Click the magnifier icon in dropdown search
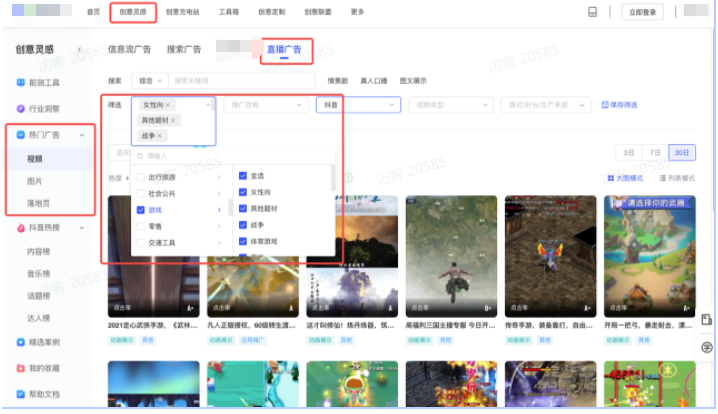 tap(140, 156)
